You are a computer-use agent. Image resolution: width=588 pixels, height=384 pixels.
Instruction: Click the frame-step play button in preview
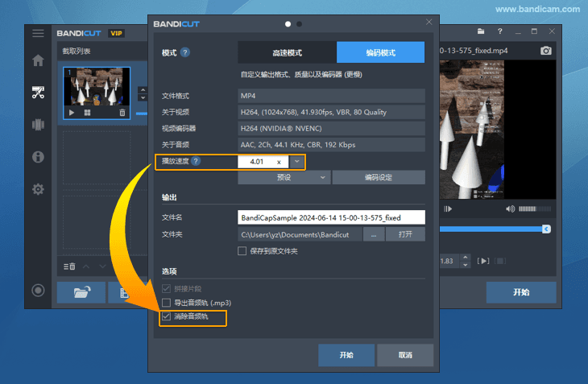[x=448, y=209]
